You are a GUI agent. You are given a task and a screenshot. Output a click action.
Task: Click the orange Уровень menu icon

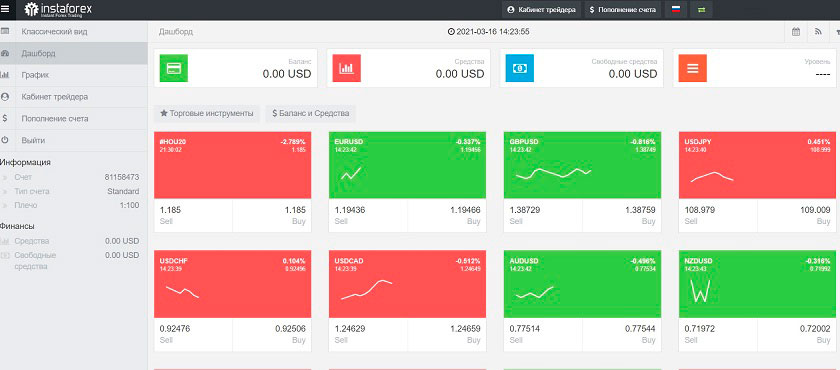coord(693,68)
